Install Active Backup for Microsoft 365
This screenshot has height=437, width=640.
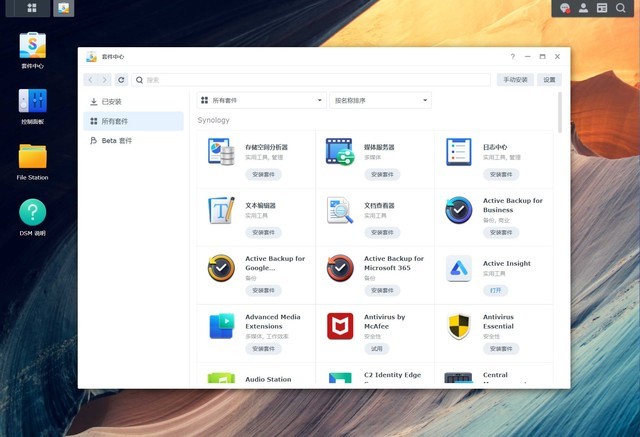pos(382,291)
